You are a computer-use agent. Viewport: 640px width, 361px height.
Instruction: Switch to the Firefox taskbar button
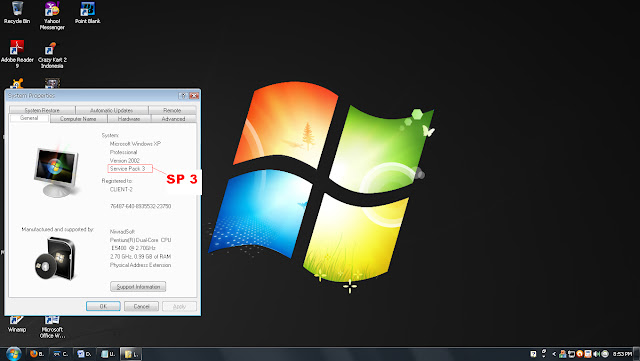coord(37,354)
